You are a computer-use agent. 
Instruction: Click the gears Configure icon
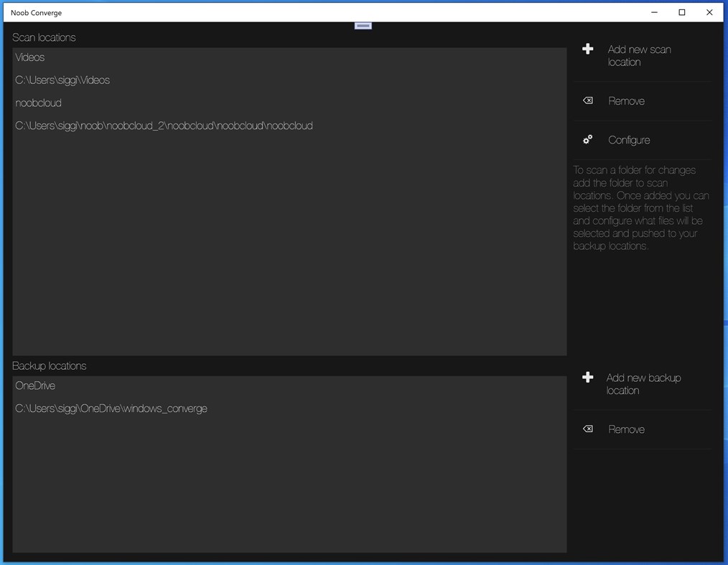coord(587,139)
